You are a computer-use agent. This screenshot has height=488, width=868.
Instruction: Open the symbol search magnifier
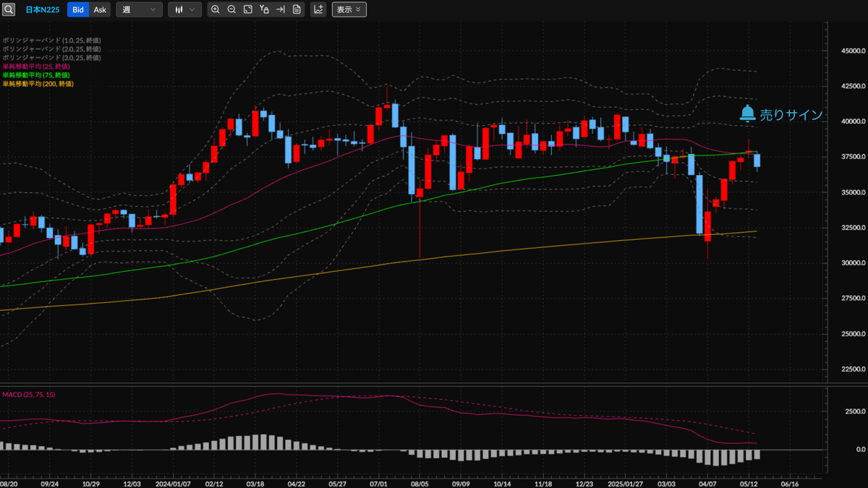(9, 9)
